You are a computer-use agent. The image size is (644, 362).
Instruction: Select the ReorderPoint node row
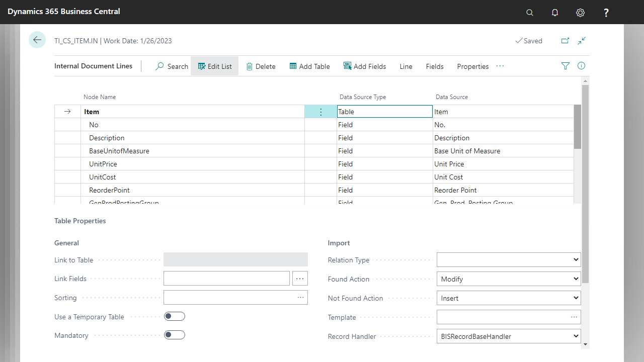pos(193,190)
